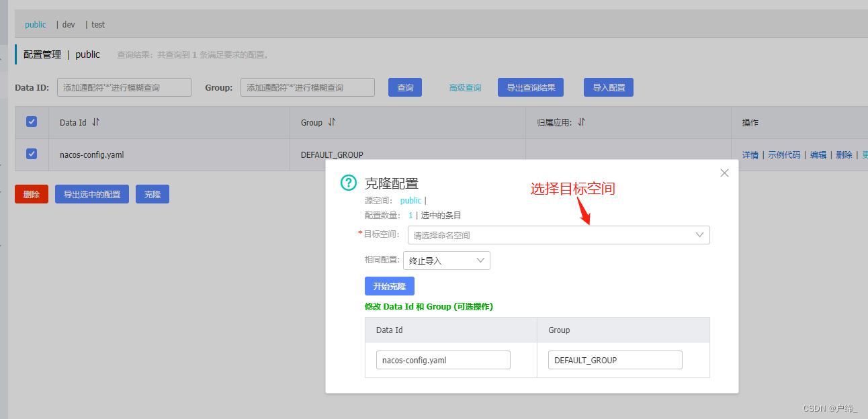Sort the 归属应用 column

click(x=581, y=122)
